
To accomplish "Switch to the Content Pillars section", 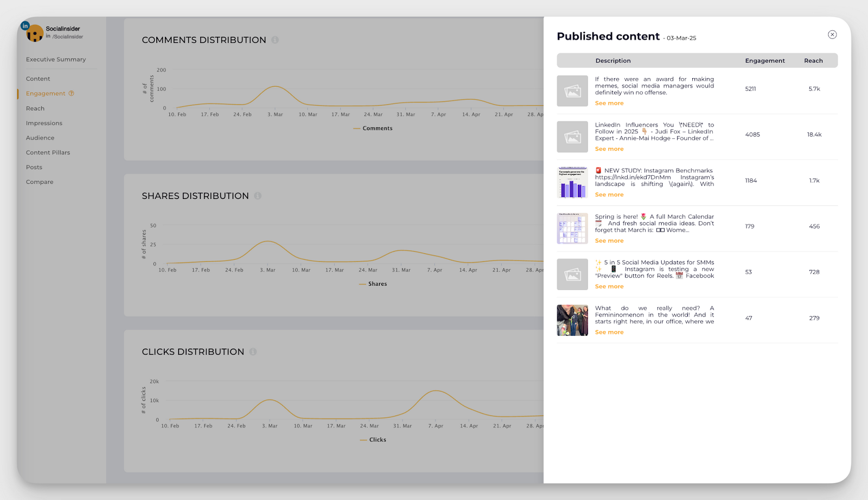I will [48, 152].
